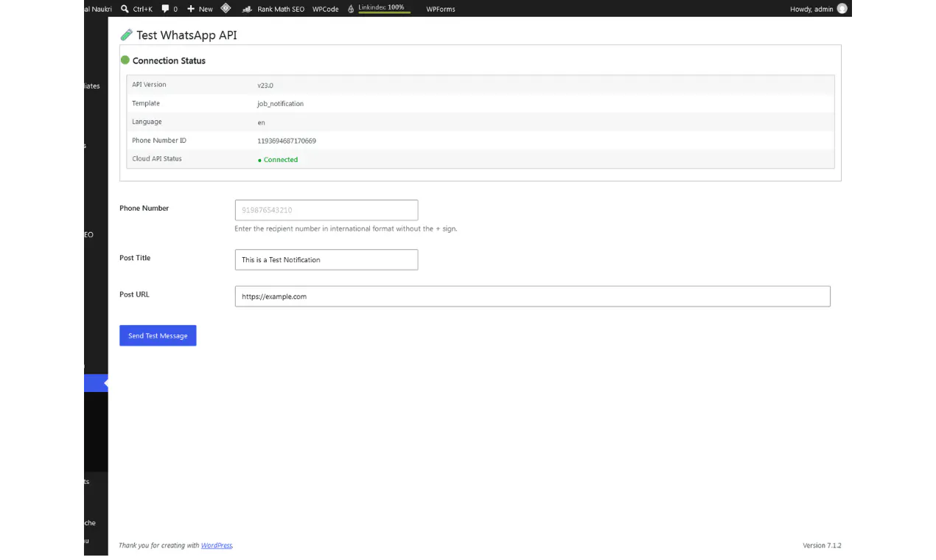936x560 pixels.
Task: Click the highlighted blue active sidebar item
Action: click(96, 383)
